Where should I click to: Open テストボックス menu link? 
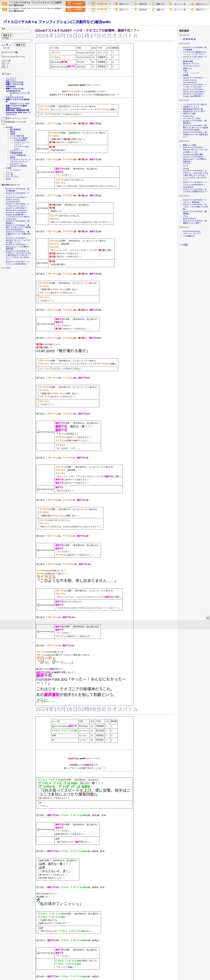[12, 177]
